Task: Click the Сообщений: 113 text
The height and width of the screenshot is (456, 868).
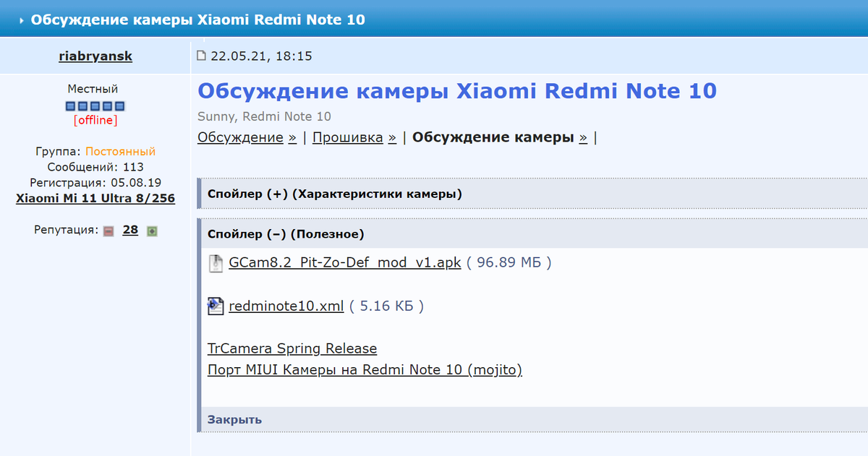Action: [95, 167]
